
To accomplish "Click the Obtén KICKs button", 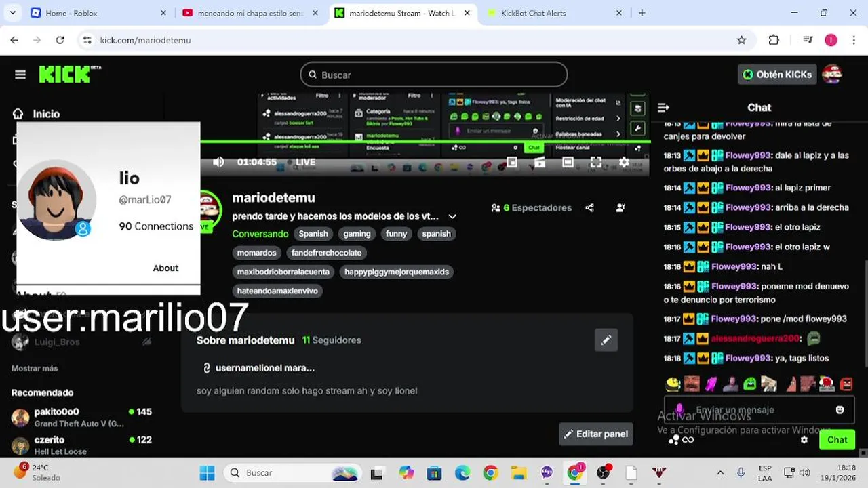I will pos(777,75).
